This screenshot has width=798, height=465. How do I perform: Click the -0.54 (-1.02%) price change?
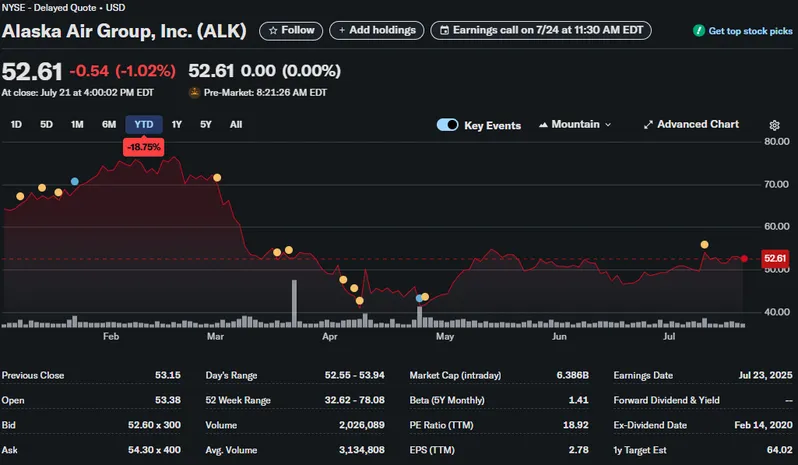coord(123,71)
